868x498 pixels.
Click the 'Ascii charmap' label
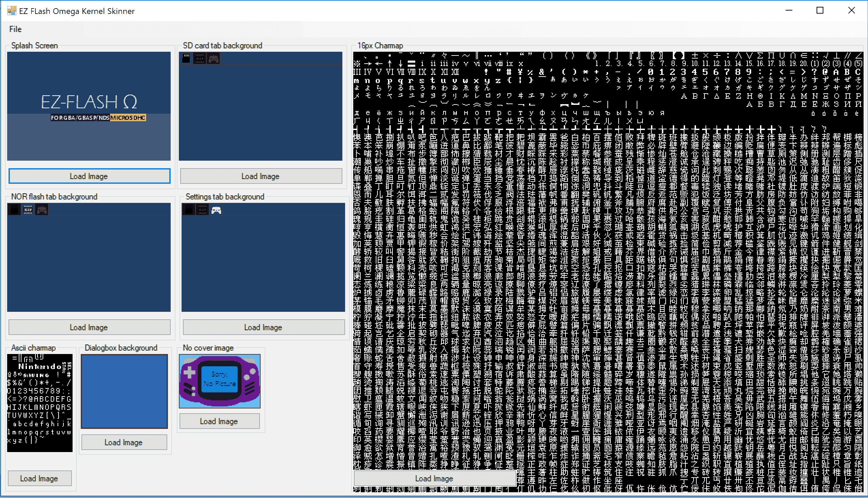click(x=33, y=348)
